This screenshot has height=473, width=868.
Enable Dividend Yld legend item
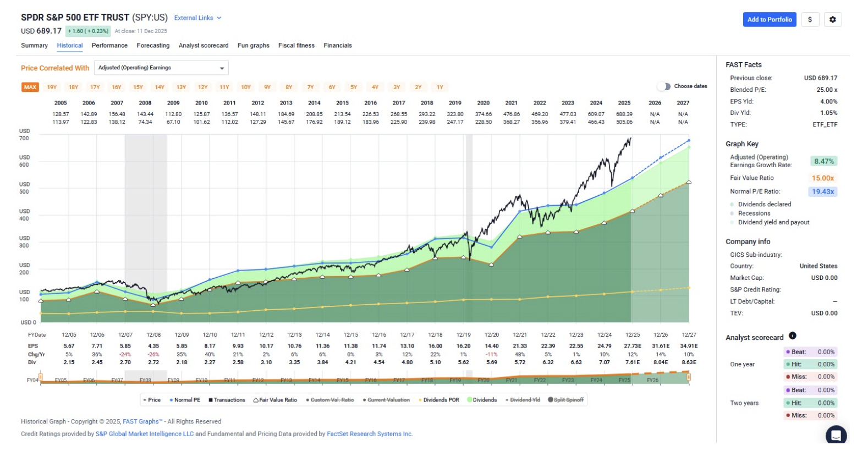[523, 400]
